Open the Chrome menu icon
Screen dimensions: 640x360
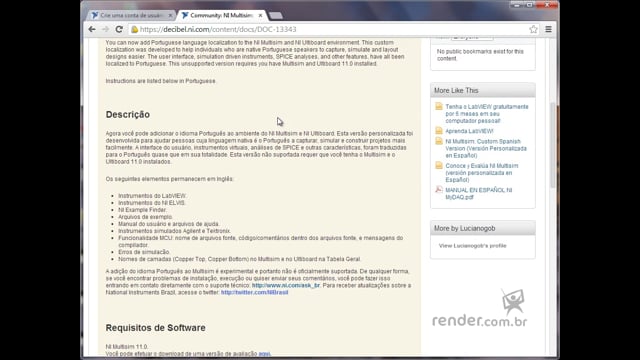click(548, 29)
